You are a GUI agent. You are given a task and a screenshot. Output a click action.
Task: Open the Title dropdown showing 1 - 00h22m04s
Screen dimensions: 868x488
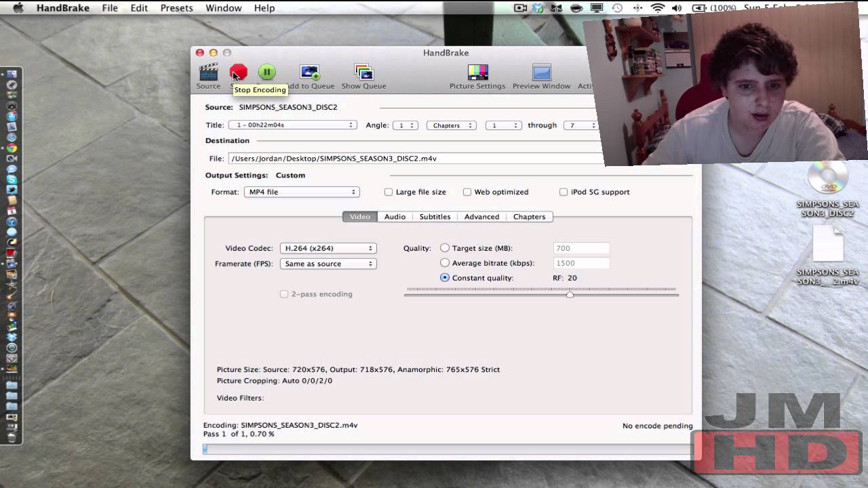coord(292,125)
